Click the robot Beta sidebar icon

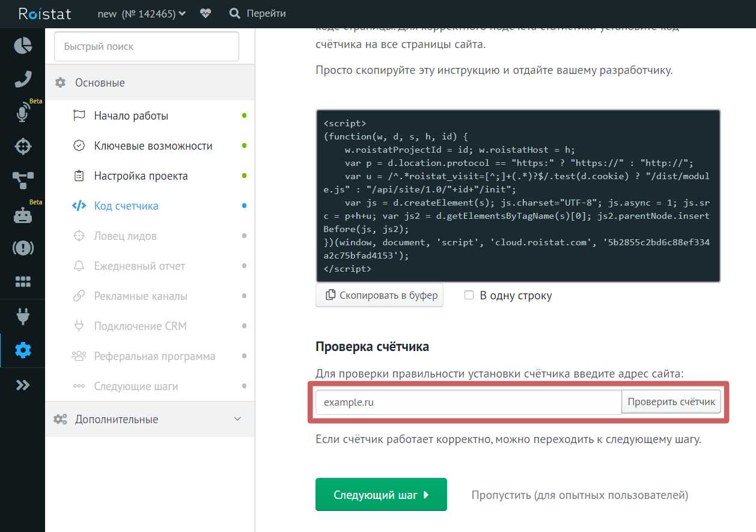(x=22, y=215)
